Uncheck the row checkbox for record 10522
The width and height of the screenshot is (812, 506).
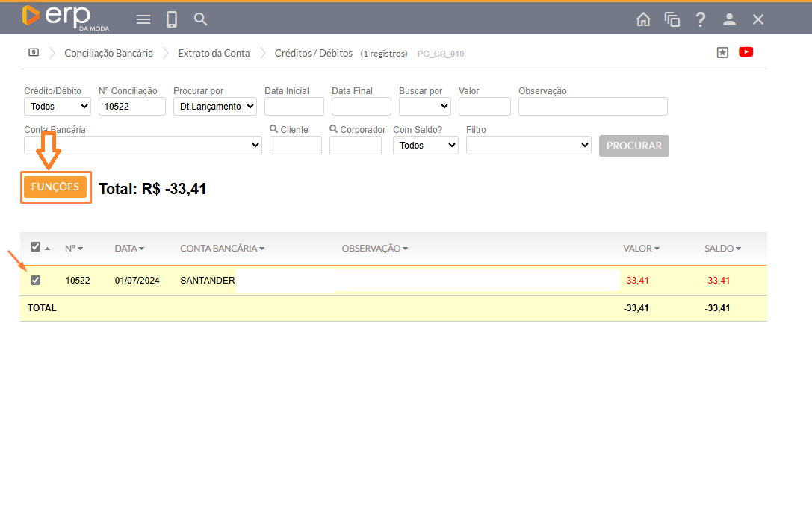(35, 281)
